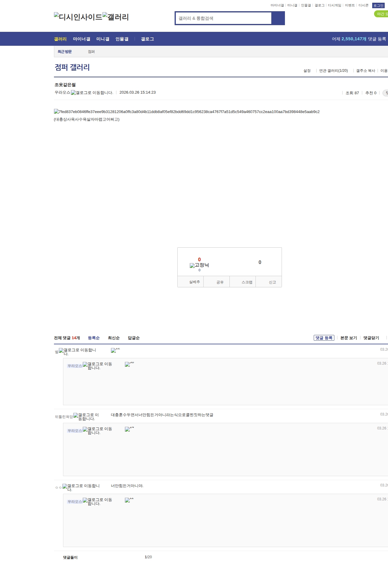Click the 어제 2,550,147개 댓글 등록 counter
Viewport: 388px width, 588px height.
(x=359, y=39)
